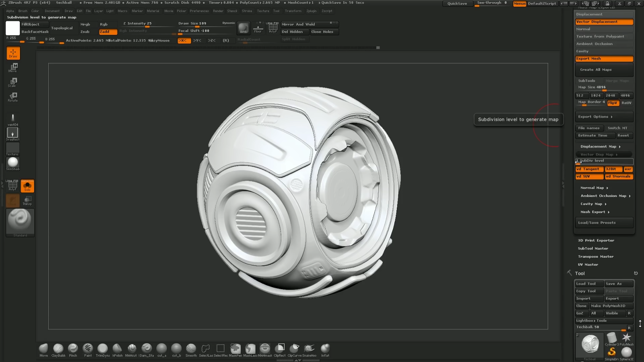
Task: Turn off the vd Tangent toggle
Action: (x=589, y=169)
